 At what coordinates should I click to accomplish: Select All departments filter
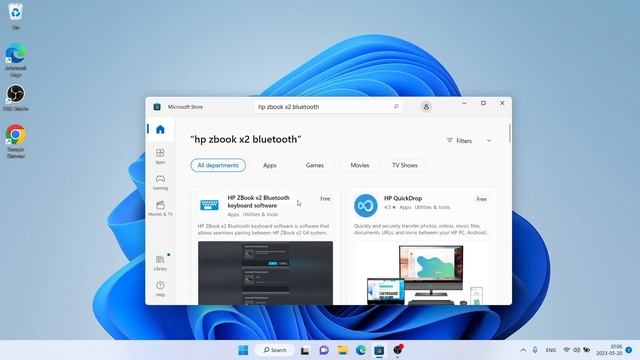pyautogui.click(x=218, y=165)
